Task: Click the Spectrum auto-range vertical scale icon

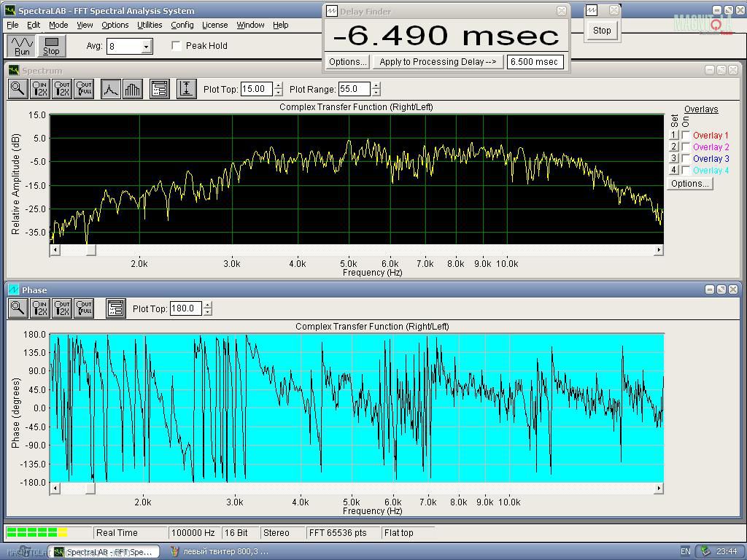Action: [x=186, y=89]
